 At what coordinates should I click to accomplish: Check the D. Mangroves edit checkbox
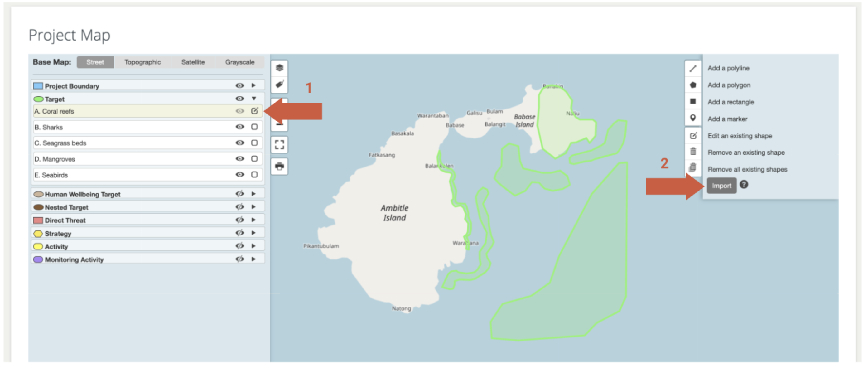(x=254, y=159)
